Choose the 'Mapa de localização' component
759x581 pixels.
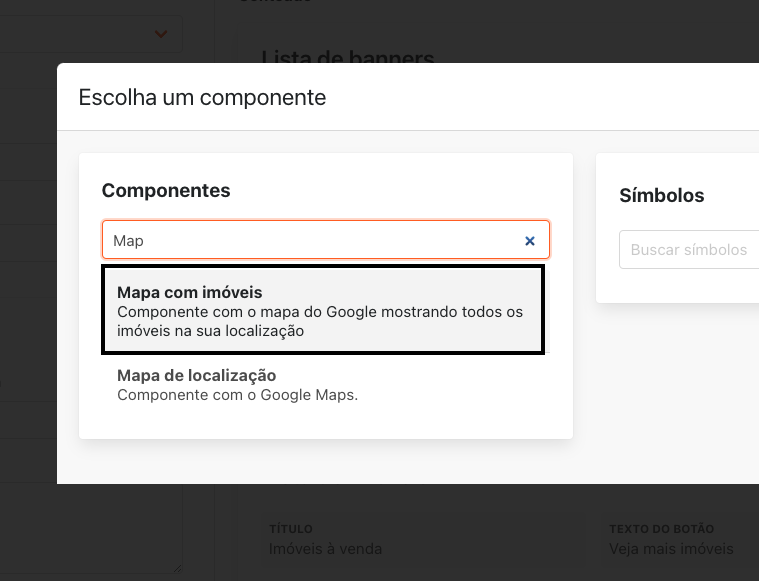[x=196, y=376]
